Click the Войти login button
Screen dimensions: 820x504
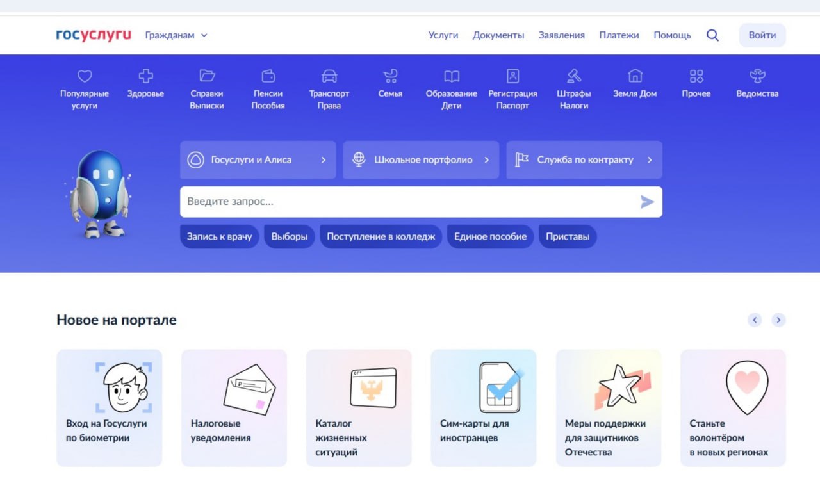click(762, 35)
